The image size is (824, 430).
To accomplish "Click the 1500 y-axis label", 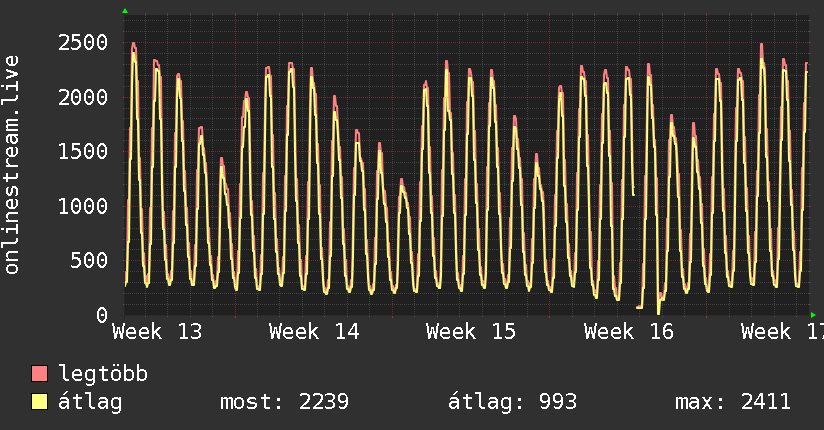I will pos(83,152).
